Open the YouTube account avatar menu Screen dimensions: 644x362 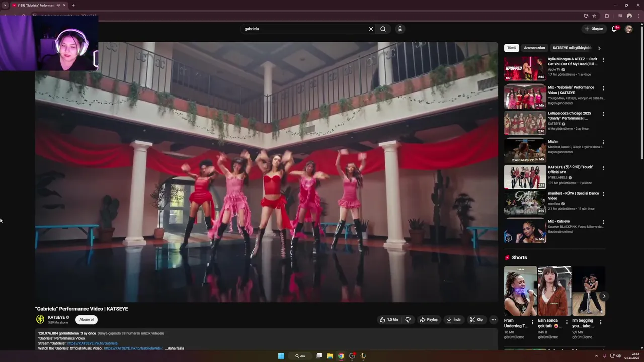click(628, 29)
